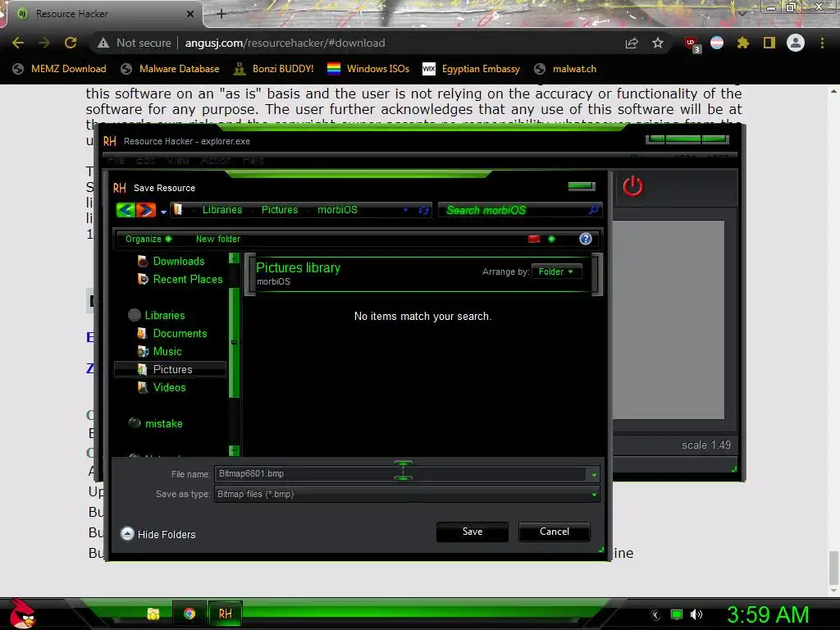This screenshot has height=630, width=840.
Task: Select the mistake user folder
Action: click(x=163, y=424)
